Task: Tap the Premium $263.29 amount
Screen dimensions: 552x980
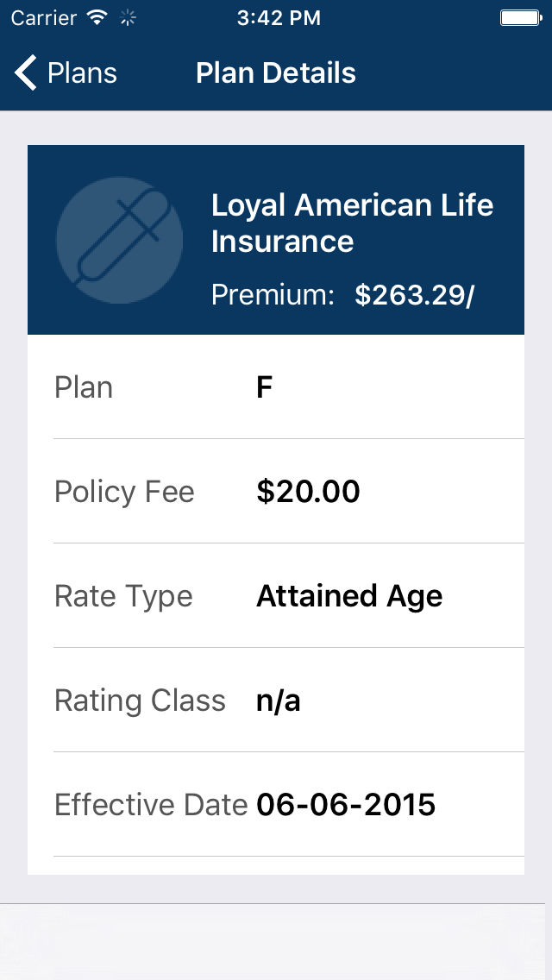Action: tap(414, 295)
